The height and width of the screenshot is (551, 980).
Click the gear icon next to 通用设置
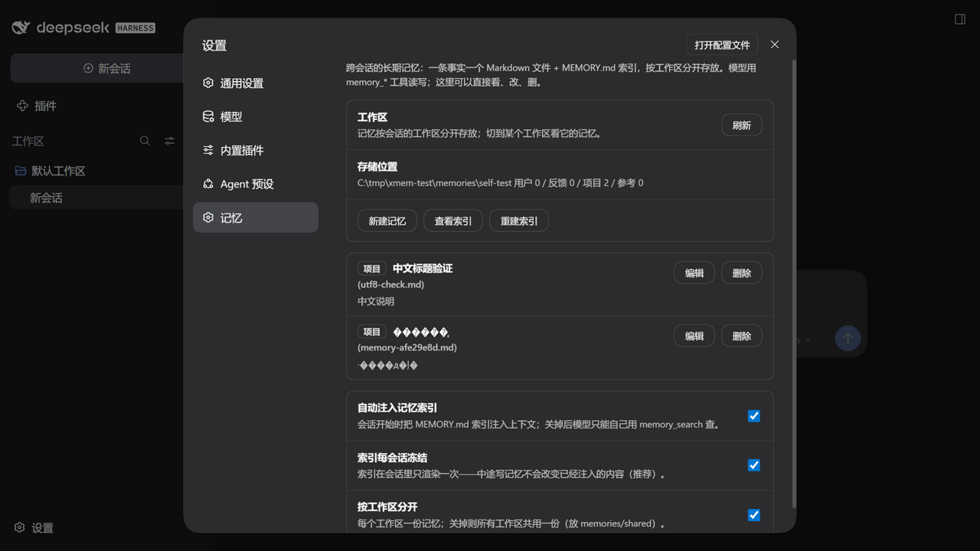pyautogui.click(x=208, y=83)
